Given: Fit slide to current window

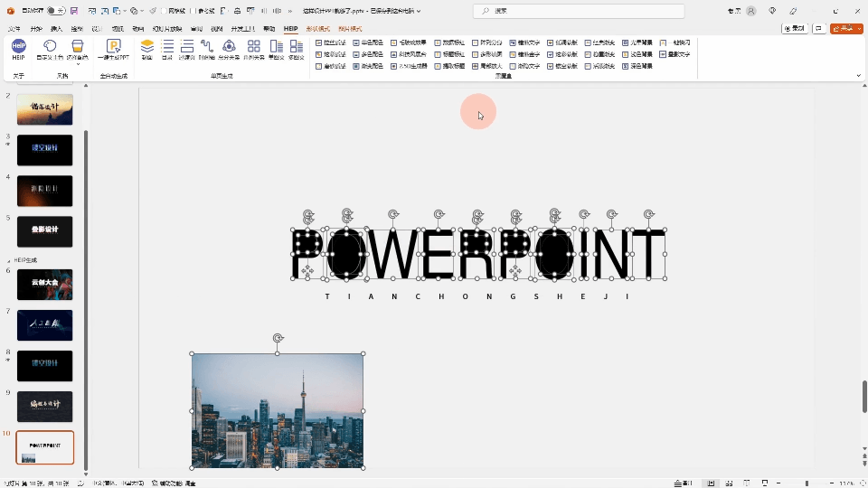Looking at the screenshot, I should pos(862,483).
